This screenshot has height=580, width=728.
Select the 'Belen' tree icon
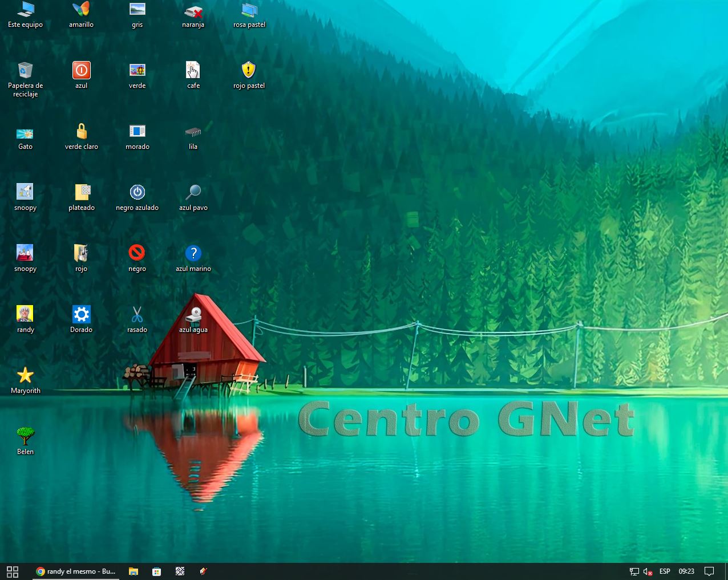[x=25, y=436]
